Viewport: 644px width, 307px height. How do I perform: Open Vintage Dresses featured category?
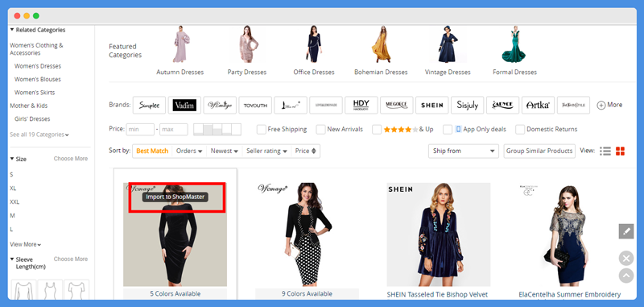(448, 50)
